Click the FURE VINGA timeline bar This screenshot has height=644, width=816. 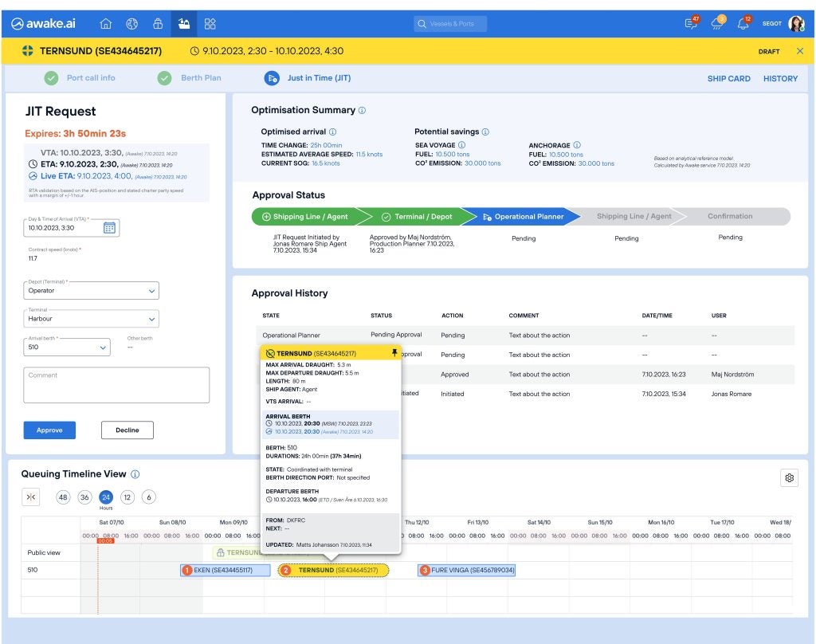(x=467, y=570)
